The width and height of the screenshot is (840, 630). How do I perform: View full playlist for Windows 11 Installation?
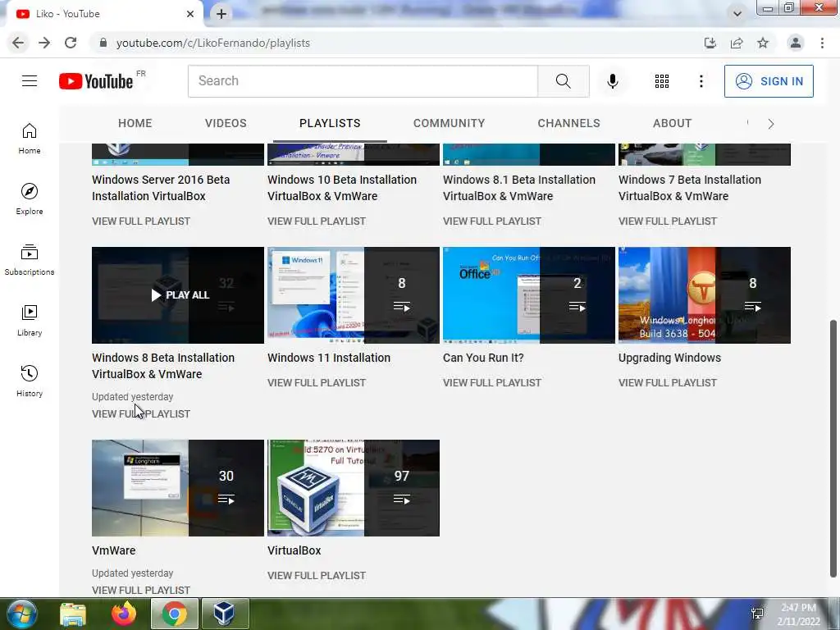coord(317,383)
